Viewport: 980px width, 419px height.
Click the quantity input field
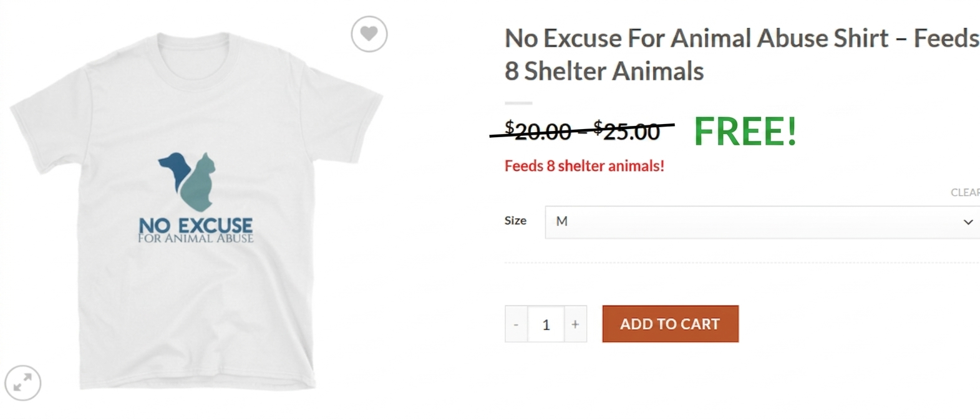coord(546,324)
